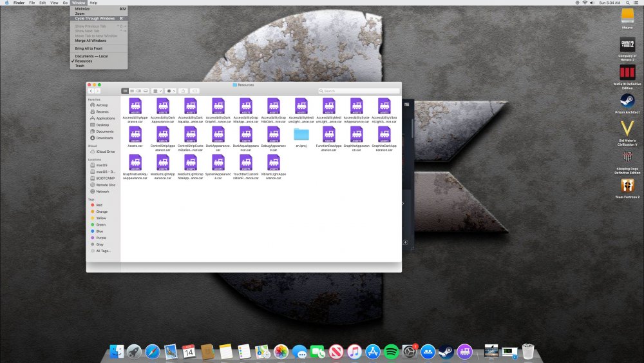Viewport: 644px width, 363px height.
Task: Switch Finder to gallery view
Action: (x=146, y=91)
